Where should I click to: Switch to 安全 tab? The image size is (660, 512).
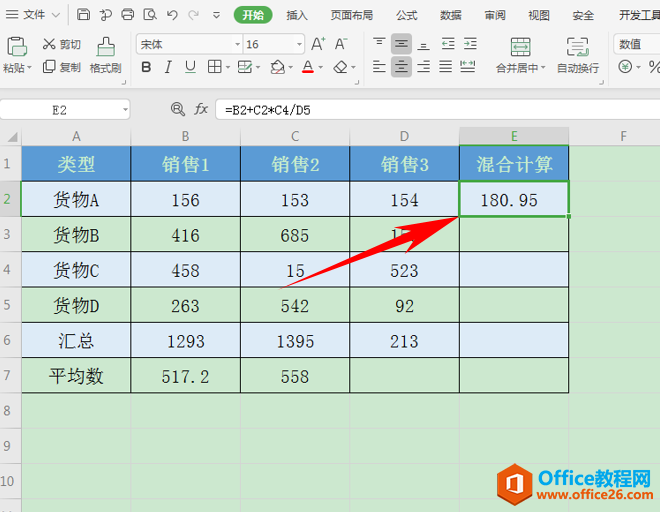coord(583,16)
